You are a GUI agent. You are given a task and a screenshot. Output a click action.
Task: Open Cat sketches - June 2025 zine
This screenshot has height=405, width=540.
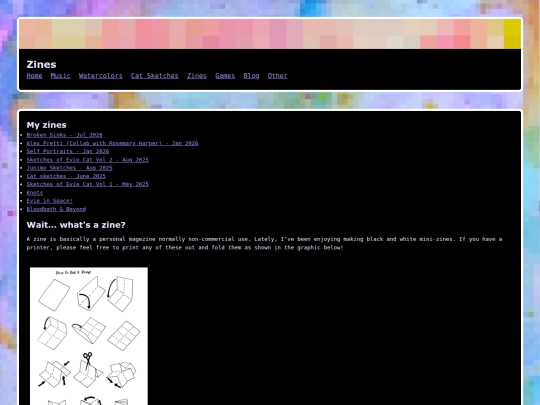(66, 176)
